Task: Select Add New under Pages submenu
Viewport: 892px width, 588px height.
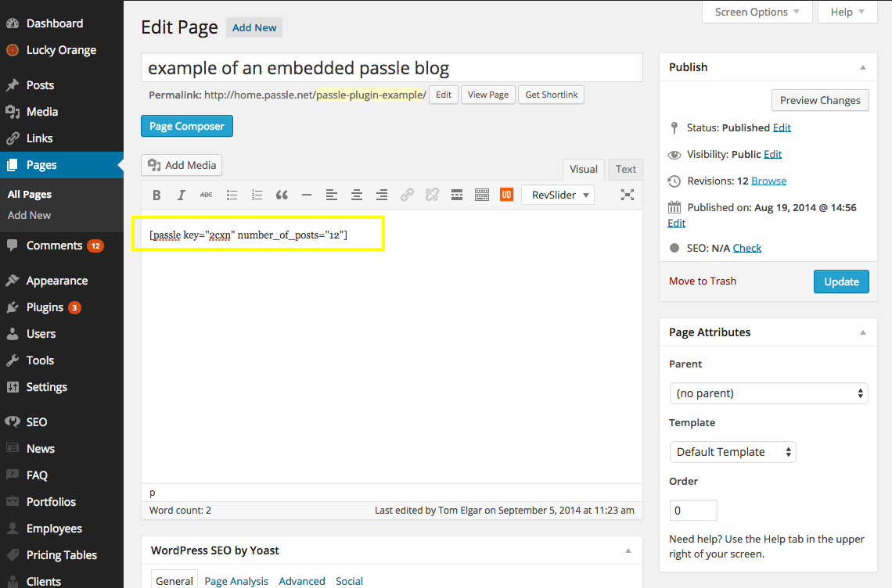Action: [29, 216]
